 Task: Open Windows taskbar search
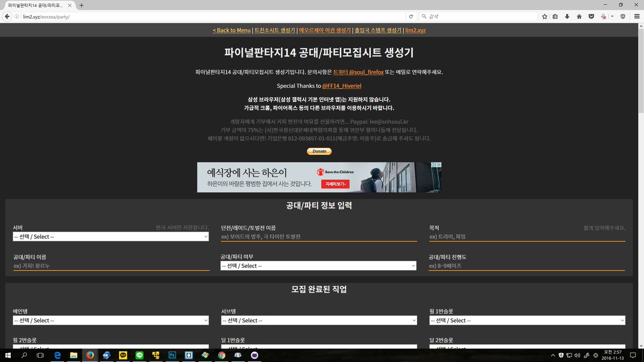tap(24, 355)
